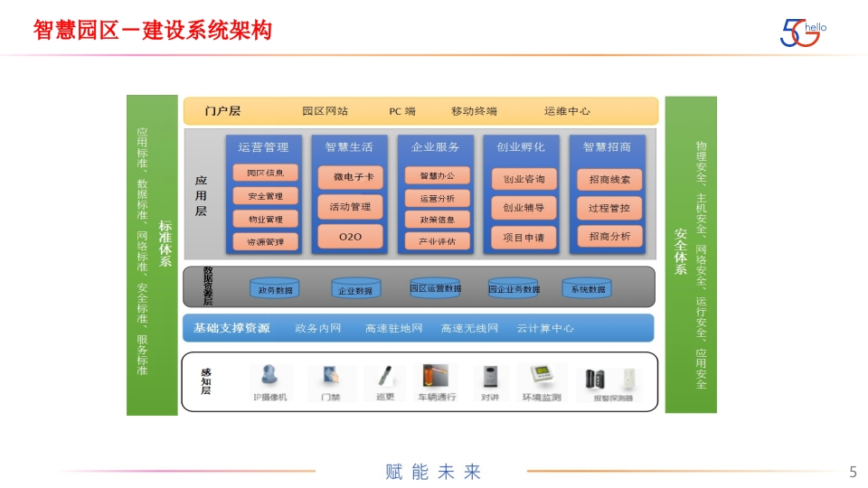The width and height of the screenshot is (868, 488).
Task: Click the 赋能未来 footer text
Action: click(433, 472)
